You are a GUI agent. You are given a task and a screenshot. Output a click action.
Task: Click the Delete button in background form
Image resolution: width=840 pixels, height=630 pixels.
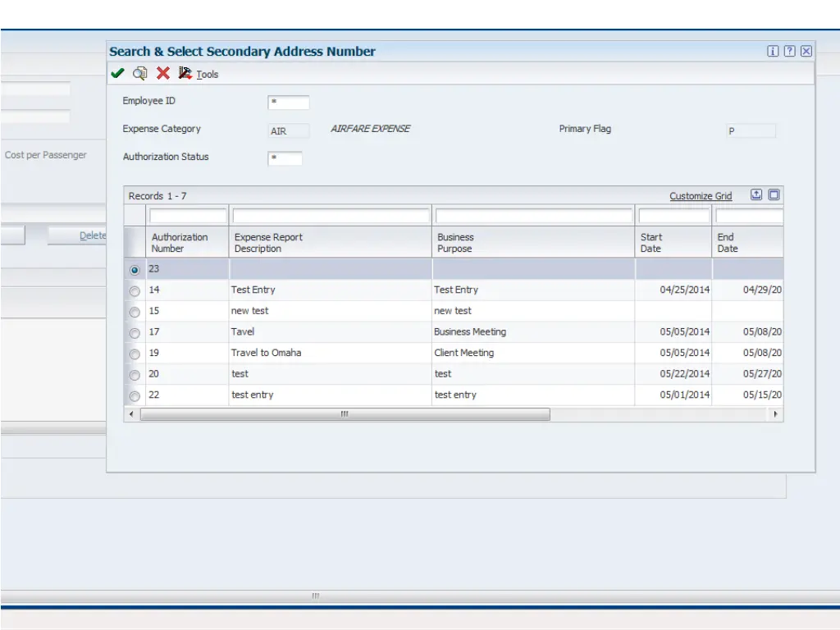77,235
